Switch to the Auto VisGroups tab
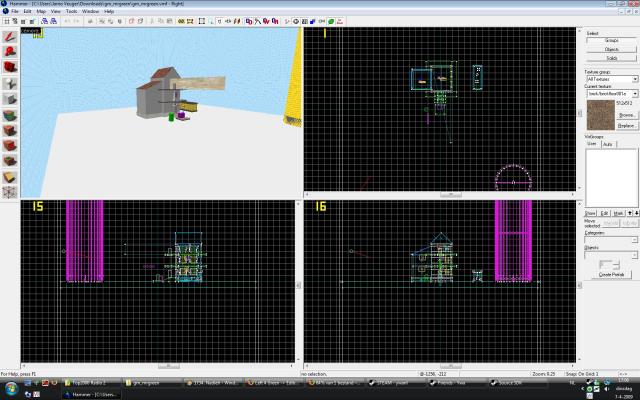Viewport: 640px width, 400px height. pos(606,144)
